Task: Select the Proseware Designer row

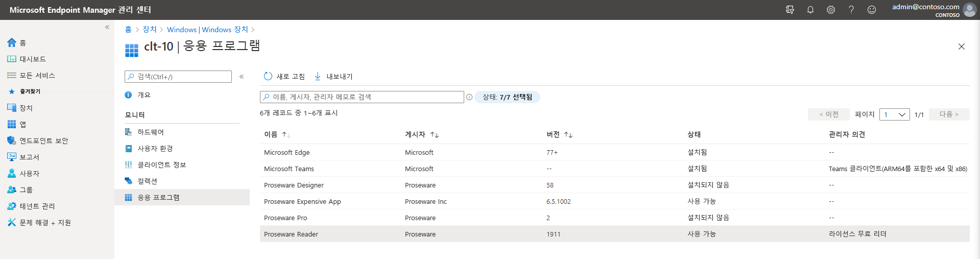Action: (615, 185)
